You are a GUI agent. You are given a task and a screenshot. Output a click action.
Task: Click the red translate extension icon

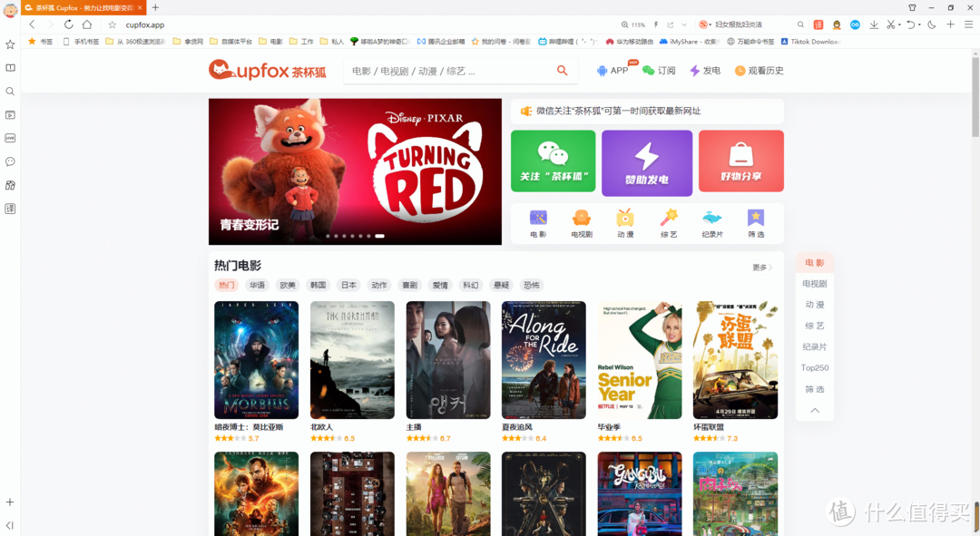coord(818,25)
